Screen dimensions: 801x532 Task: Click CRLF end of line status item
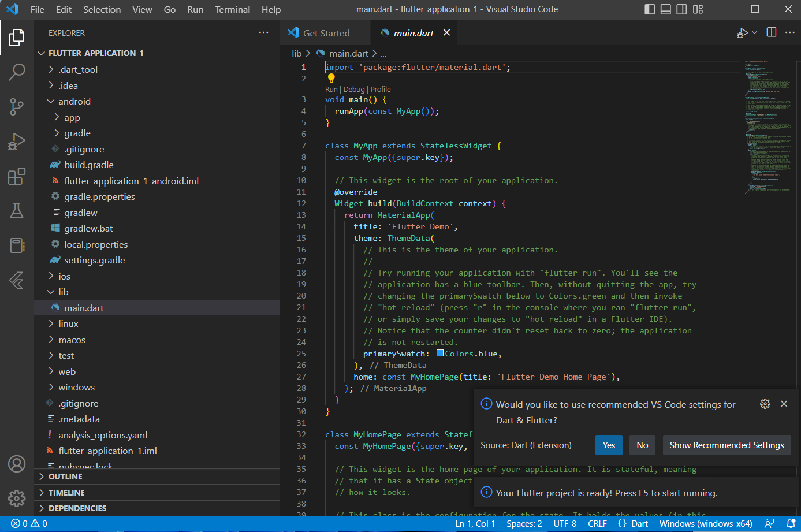597,523
